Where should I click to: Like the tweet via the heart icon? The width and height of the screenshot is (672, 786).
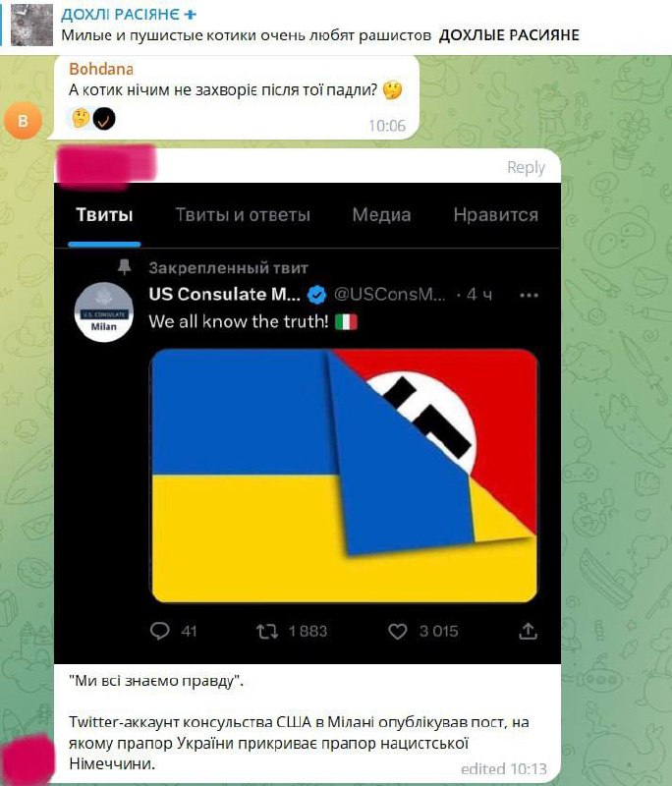coord(397,631)
